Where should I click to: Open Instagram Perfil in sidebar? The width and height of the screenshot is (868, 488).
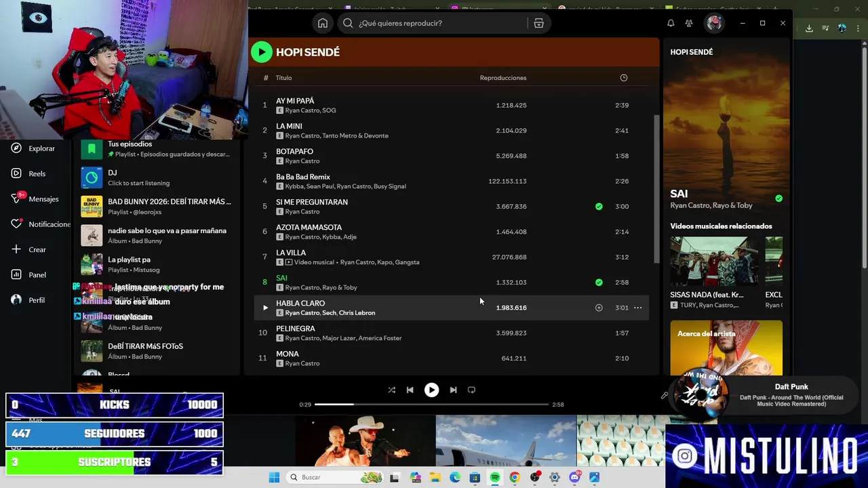tap(28, 300)
